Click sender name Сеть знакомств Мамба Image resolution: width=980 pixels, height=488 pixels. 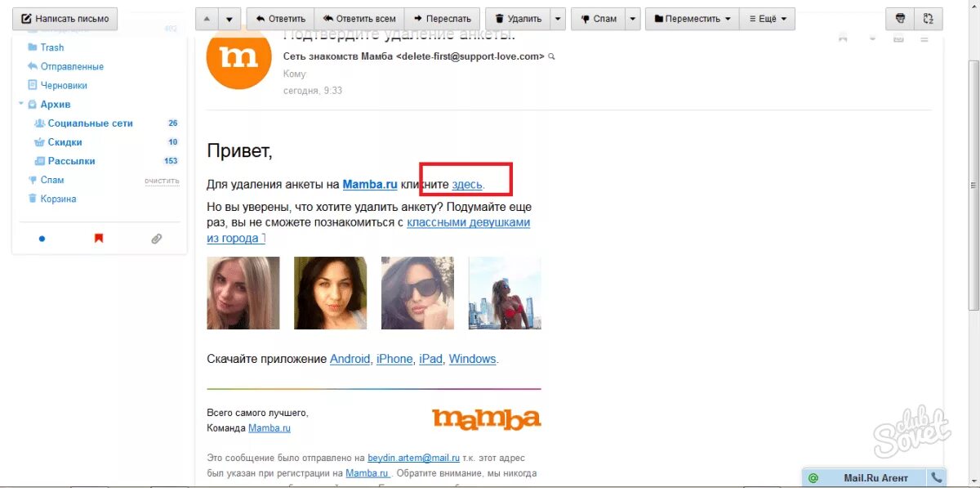(x=338, y=56)
